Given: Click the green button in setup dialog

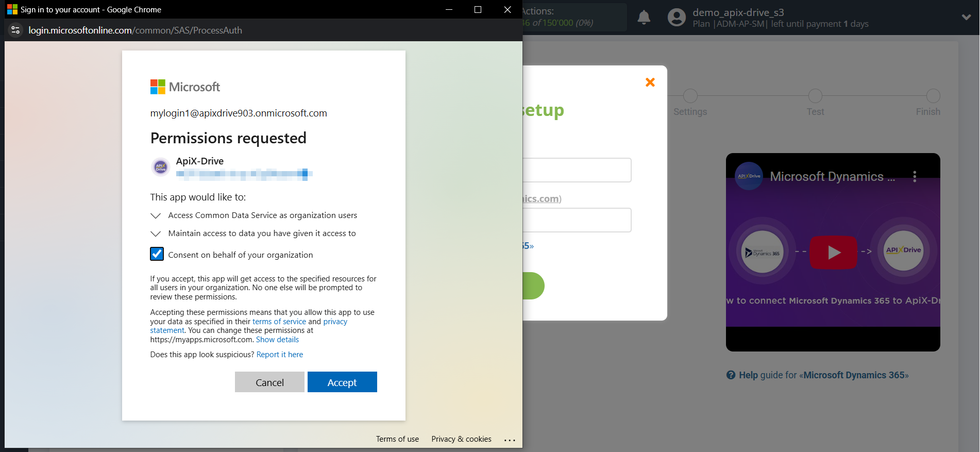Looking at the screenshot, I should pos(533,286).
